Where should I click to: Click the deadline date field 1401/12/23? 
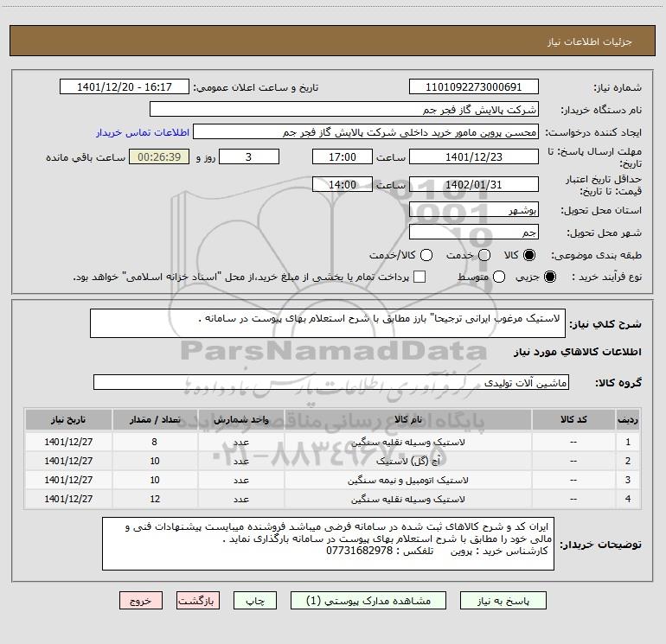(474, 156)
